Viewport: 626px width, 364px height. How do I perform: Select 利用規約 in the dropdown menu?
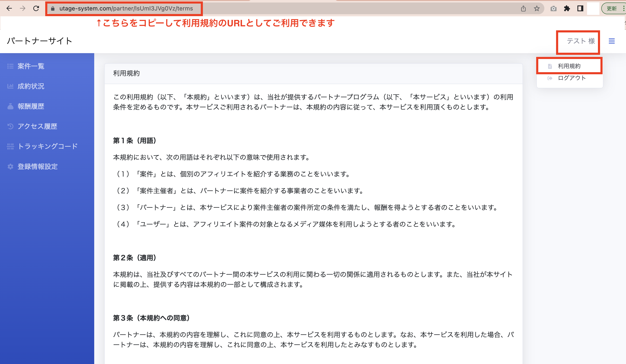(569, 66)
